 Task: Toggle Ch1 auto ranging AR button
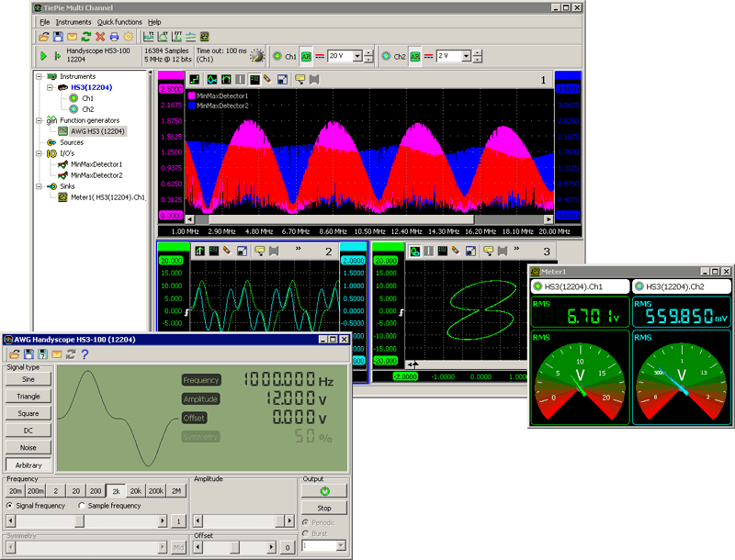306,56
